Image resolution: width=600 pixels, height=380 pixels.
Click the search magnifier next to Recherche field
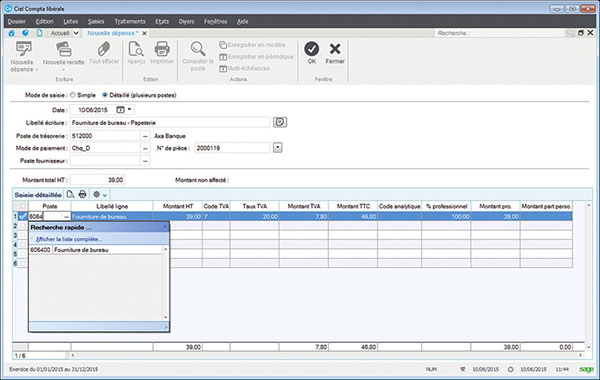[570, 33]
